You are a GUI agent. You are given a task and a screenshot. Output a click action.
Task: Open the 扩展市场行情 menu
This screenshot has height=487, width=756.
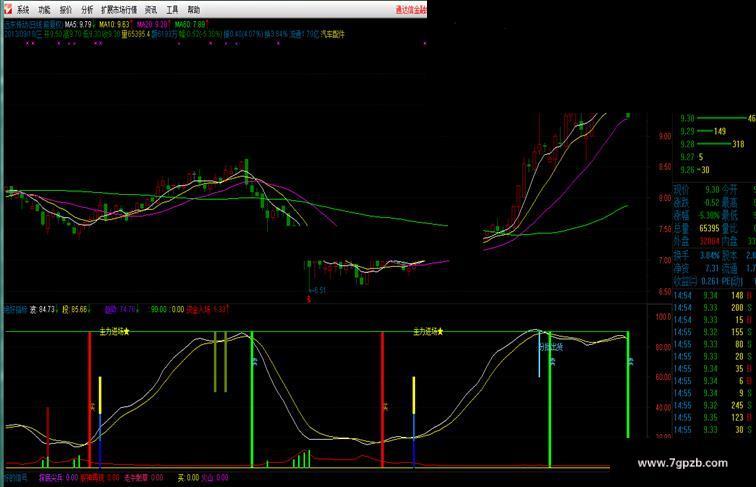119,10
